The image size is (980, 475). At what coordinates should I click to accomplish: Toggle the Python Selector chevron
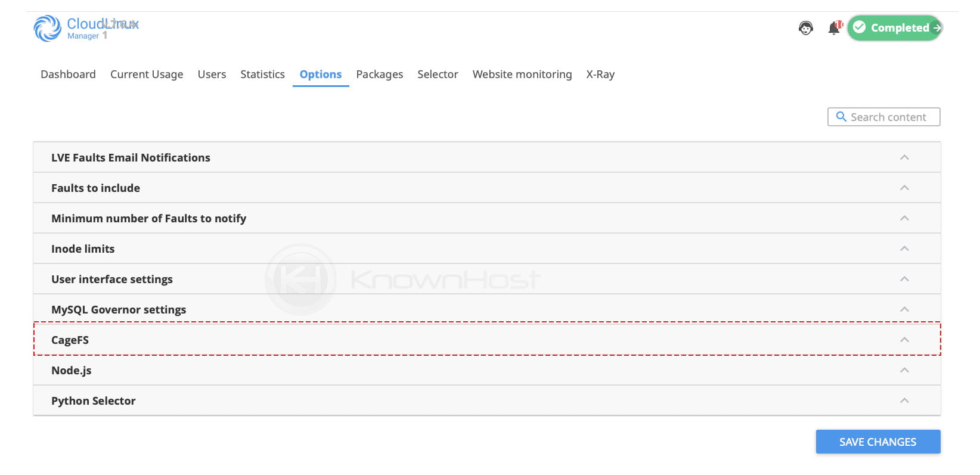tap(904, 401)
